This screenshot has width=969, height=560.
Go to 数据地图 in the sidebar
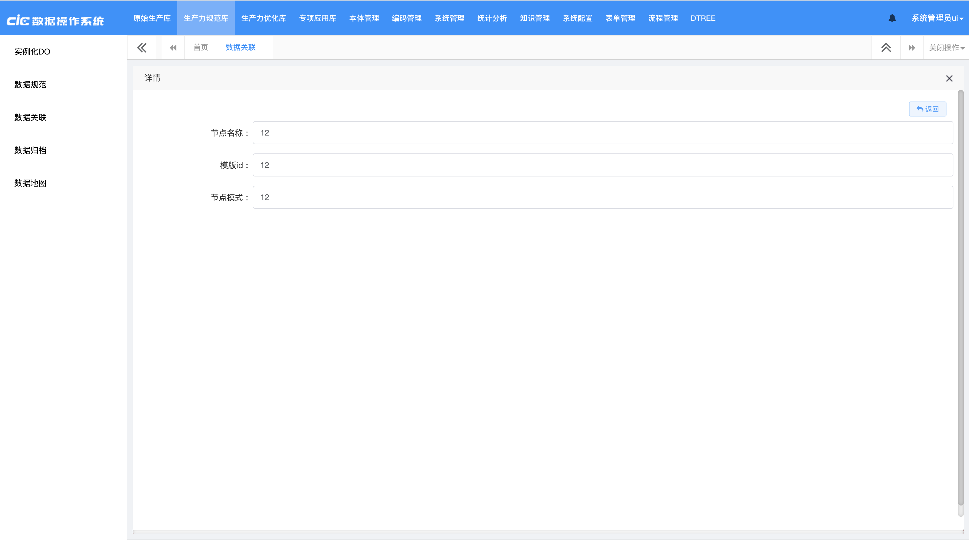coord(30,183)
